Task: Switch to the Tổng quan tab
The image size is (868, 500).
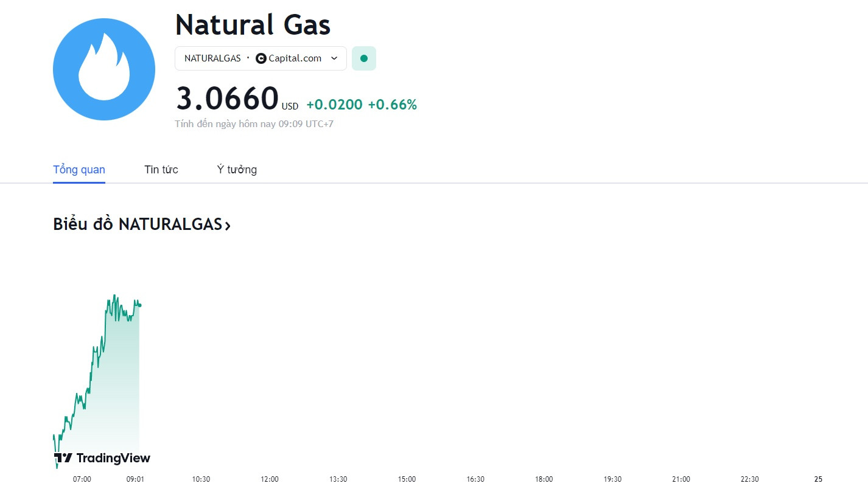Action: (x=79, y=170)
